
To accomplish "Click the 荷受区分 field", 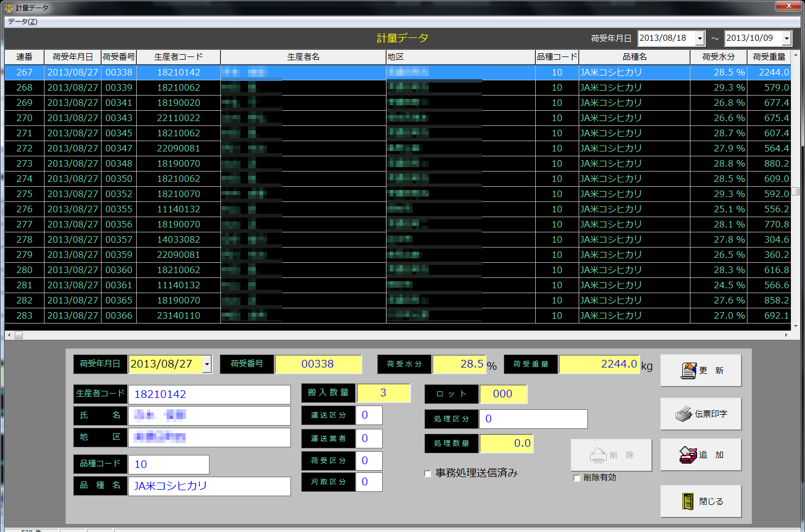I will pos(369,461).
